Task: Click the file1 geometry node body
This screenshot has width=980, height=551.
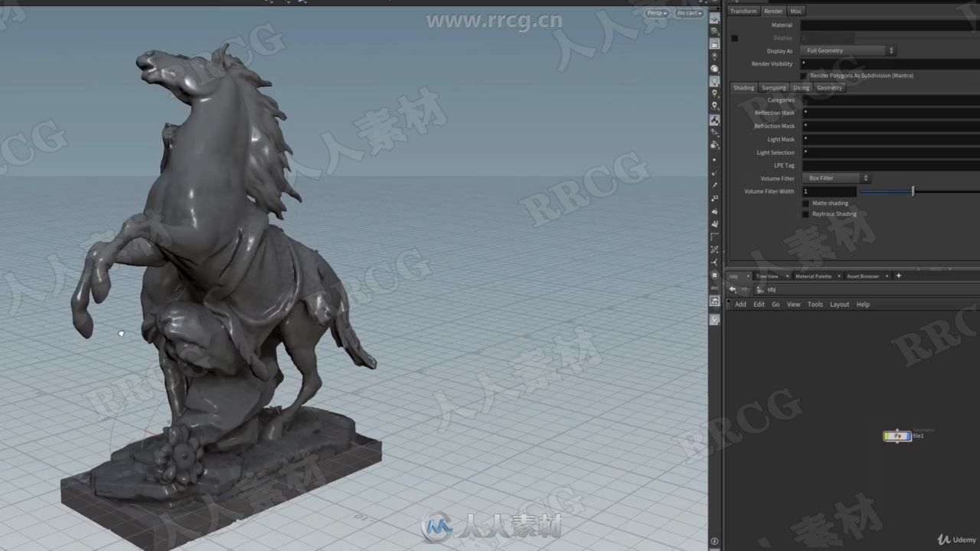Action: (897, 436)
